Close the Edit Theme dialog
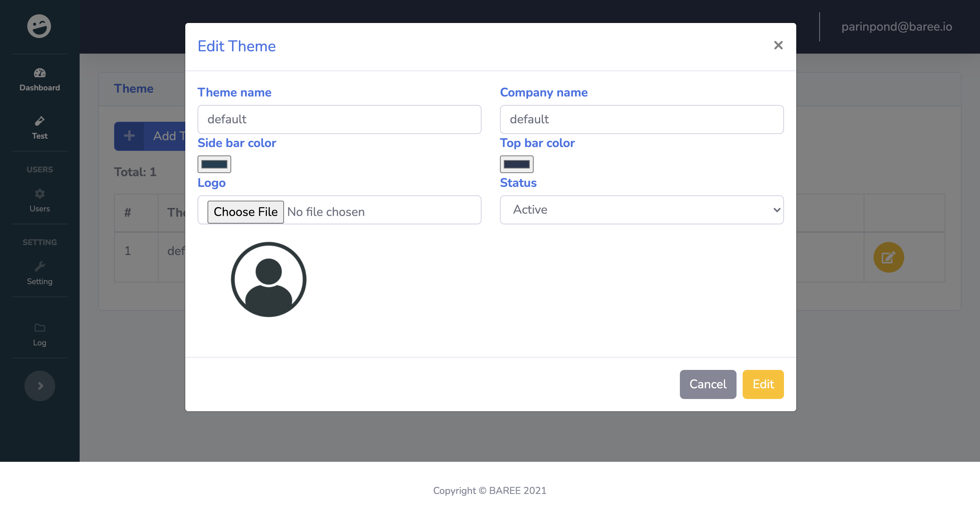 (x=779, y=46)
